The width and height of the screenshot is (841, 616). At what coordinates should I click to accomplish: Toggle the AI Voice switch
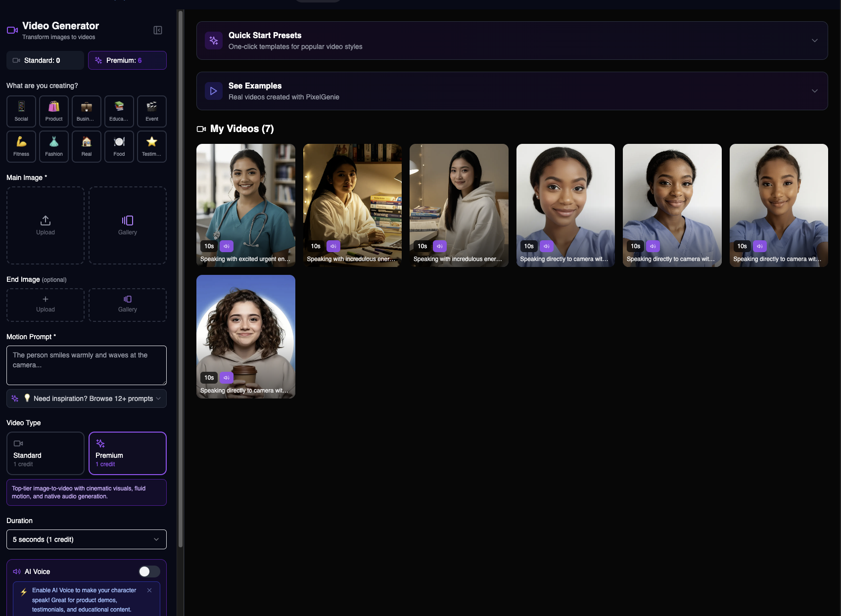coord(149,572)
